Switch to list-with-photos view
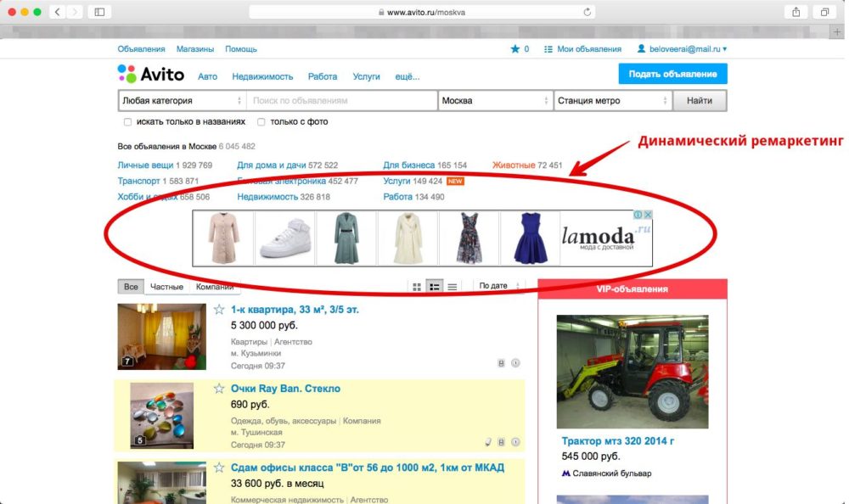 pyautogui.click(x=434, y=287)
